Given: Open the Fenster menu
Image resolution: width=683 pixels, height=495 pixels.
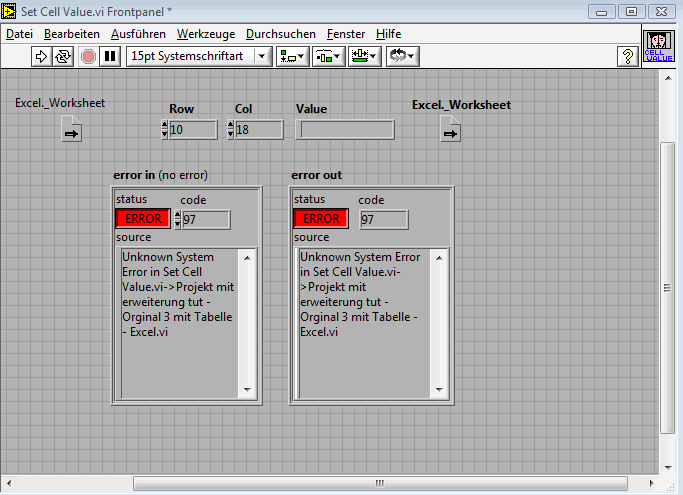Looking at the screenshot, I should pos(346,34).
